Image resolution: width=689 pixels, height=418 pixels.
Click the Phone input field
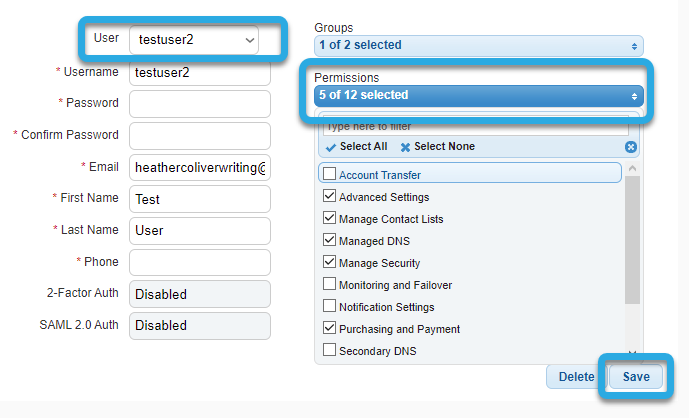coord(200,262)
